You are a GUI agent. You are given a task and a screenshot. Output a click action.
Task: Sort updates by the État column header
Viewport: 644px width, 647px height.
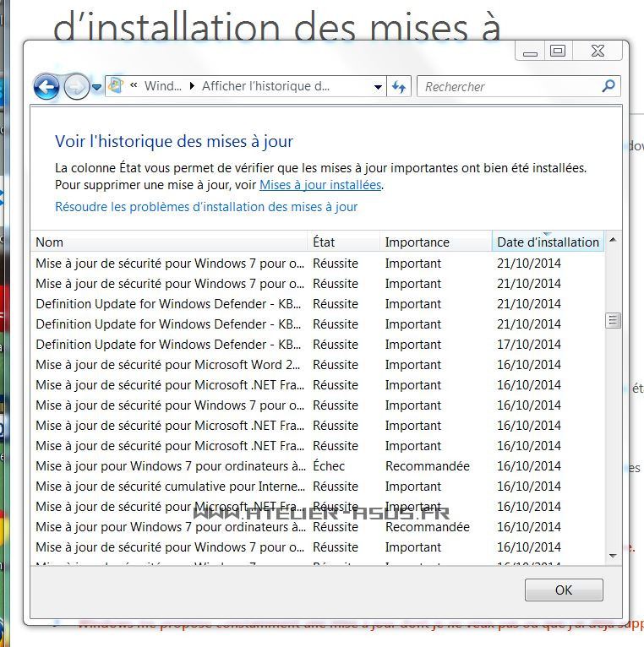(x=343, y=242)
